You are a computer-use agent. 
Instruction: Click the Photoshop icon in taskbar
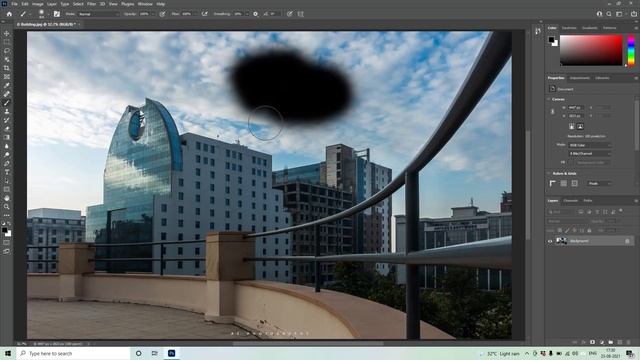[x=171, y=353]
